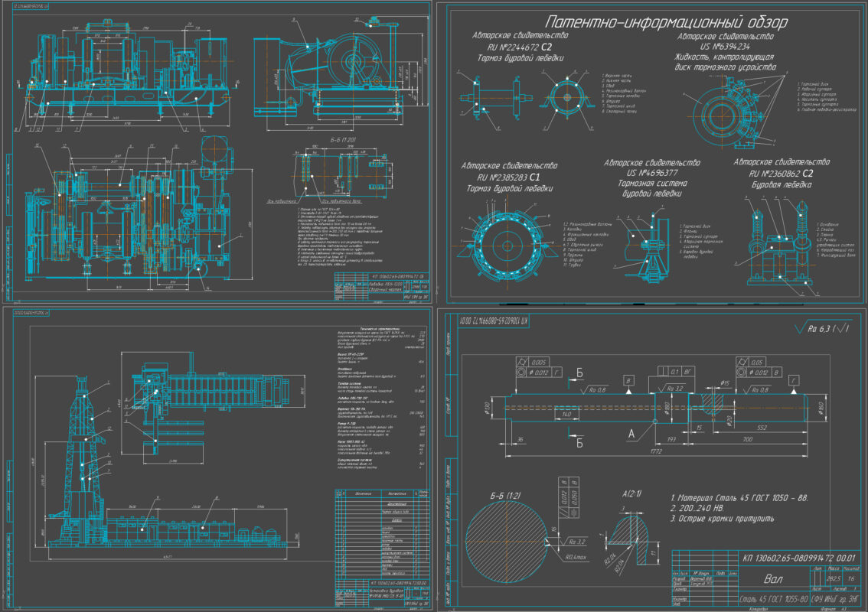Image resolution: width=868 pixels, height=612 pixels.
Task: Click the hatched circular section Б-Б
Action: [x=507, y=542]
